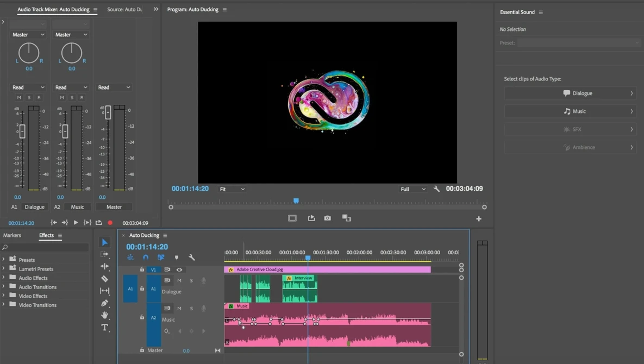Open Program monitor Settings wrench
644x364 pixels.
[x=436, y=189]
